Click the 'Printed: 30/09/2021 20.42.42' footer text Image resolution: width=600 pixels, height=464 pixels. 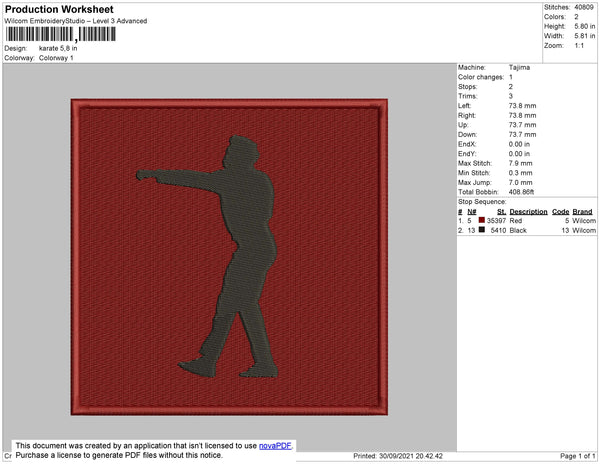click(398, 456)
